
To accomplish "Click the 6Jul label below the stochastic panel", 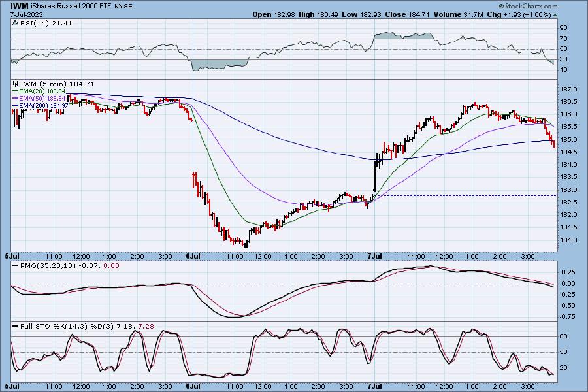I will point(193,386).
